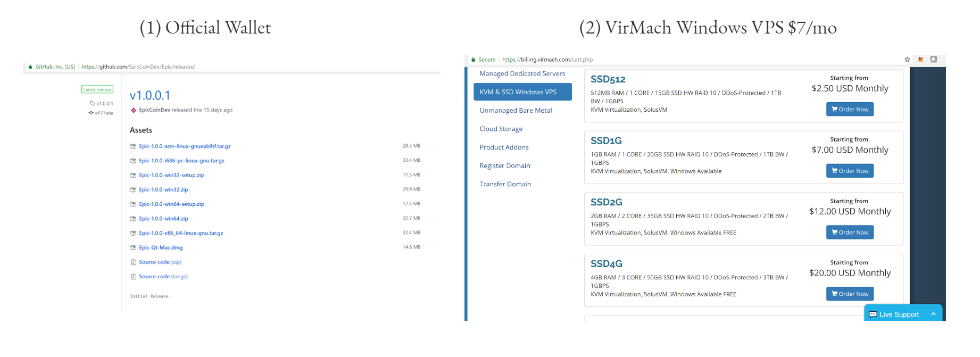Open Unmanaged Bare Metal category
This screenshot has height=357, width=980.
click(516, 110)
